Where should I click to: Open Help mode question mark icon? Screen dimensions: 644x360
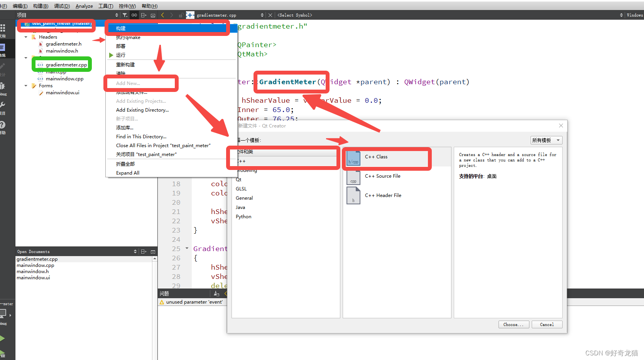2,125
